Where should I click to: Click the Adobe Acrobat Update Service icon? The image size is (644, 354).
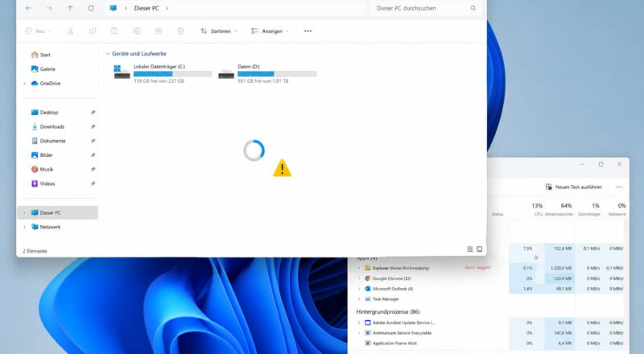(368, 323)
